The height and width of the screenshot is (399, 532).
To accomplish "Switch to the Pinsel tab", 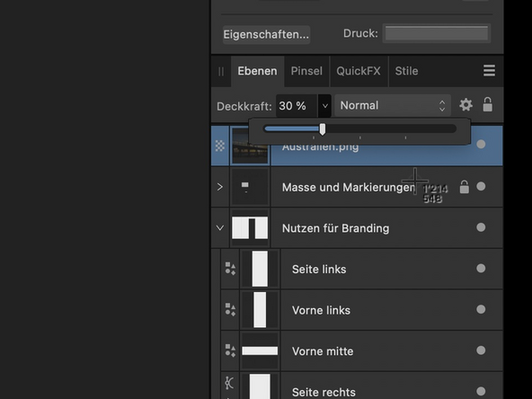I will [306, 71].
